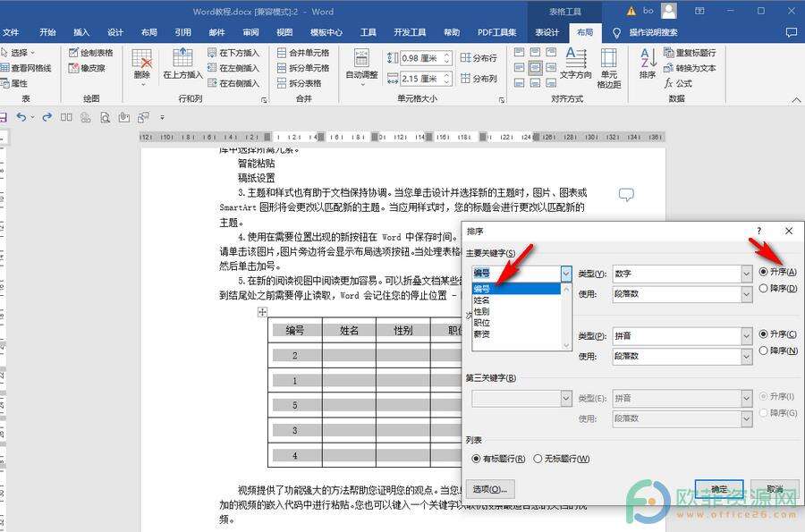Click the 取消 Cancel button
The width and height of the screenshot is (805, 532).
(775, 489)
